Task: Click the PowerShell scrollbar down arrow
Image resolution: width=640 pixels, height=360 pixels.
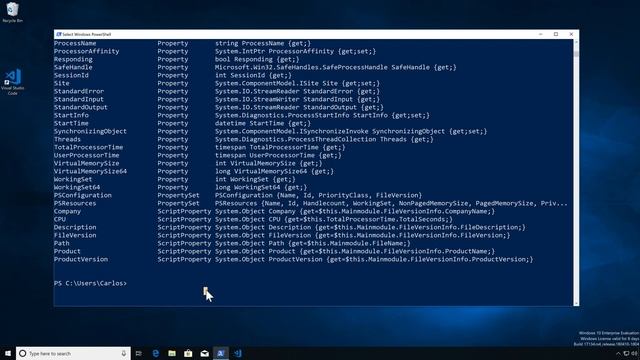Action: coord(576,303)
